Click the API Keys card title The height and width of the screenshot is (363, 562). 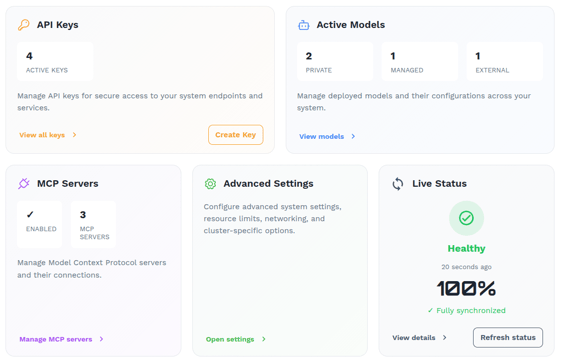[x=57, y=25]
